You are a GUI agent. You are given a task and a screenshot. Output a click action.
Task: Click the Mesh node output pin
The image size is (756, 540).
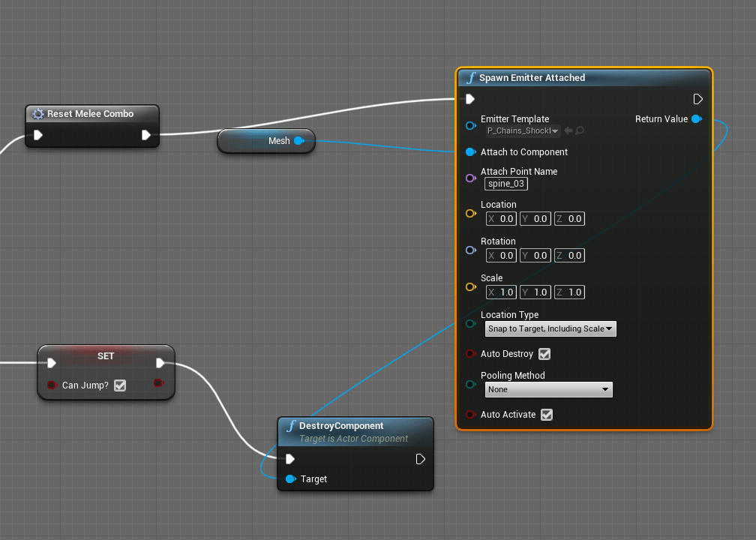[x=298, y=141]
